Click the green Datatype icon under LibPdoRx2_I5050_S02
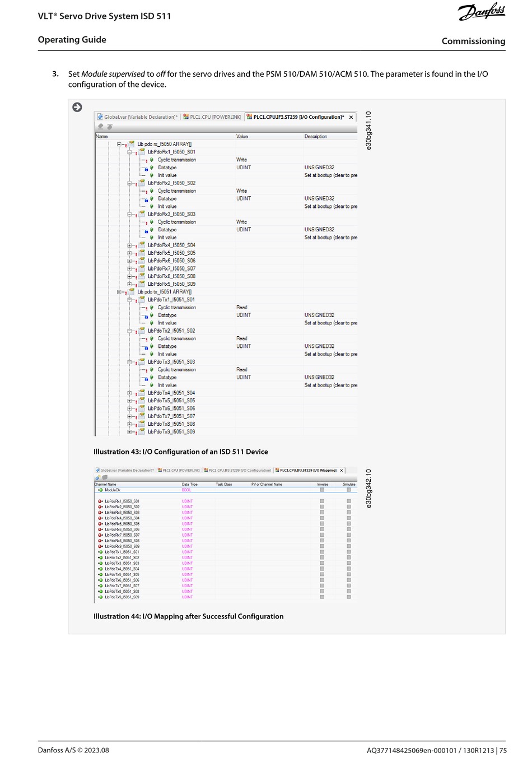 pyautogui.click(x=152, y=198)
